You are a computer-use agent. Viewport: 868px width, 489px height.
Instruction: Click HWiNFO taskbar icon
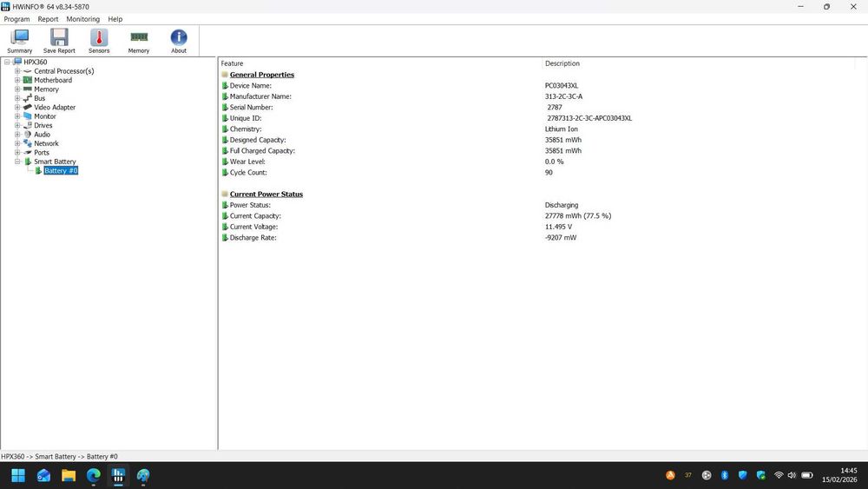coord(118,475)
